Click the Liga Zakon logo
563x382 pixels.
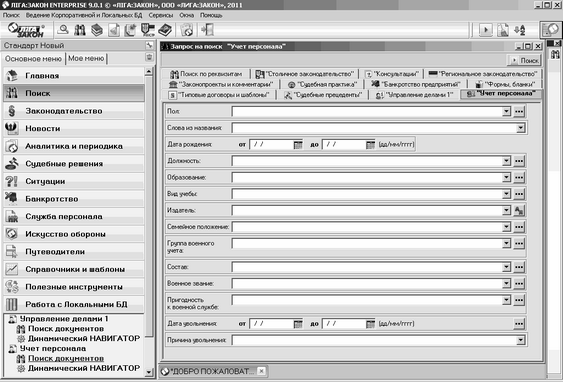(26, 30)
